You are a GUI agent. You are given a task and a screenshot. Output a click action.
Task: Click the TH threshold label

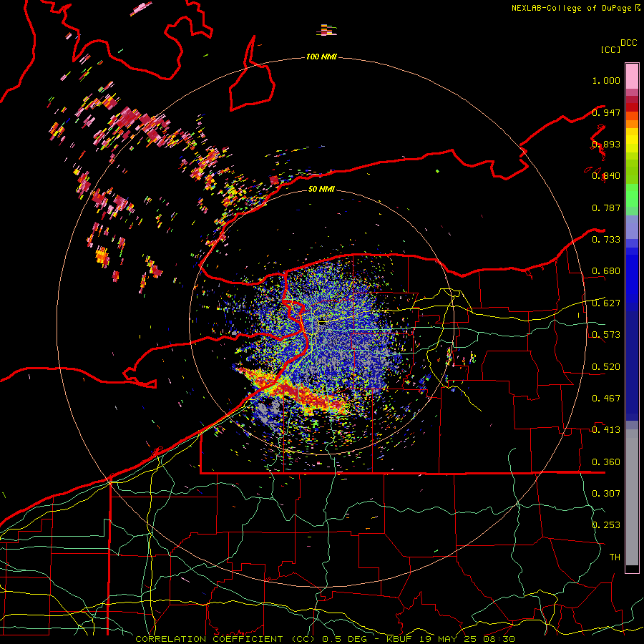615,557
